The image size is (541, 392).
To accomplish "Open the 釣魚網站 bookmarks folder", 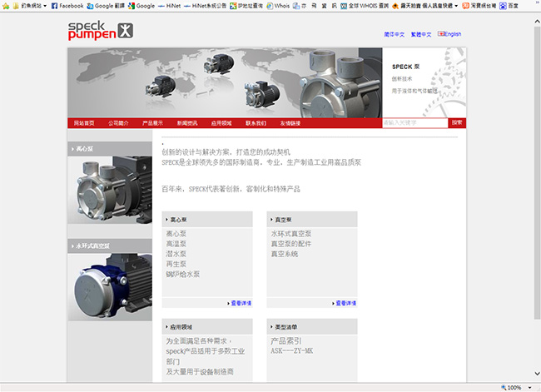I will pyautogui.click(x=24, y=5).
